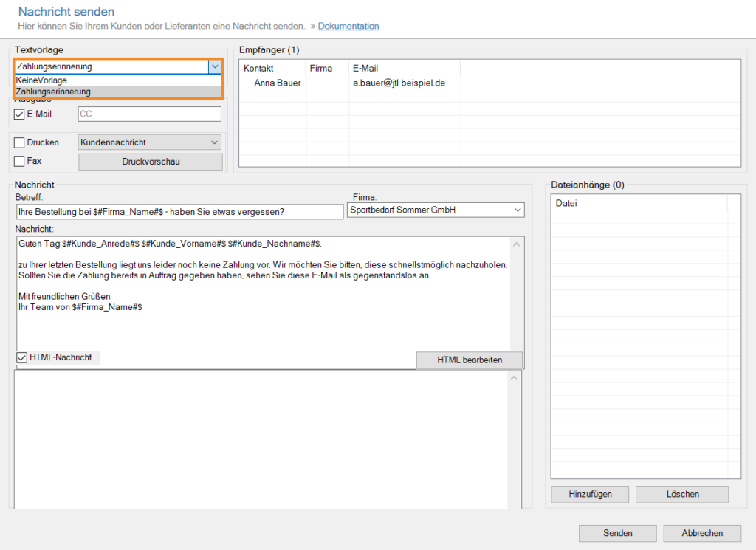Enable the Drucken checkbox
This screenshot has width=756, height=550.
click(19, 142)
